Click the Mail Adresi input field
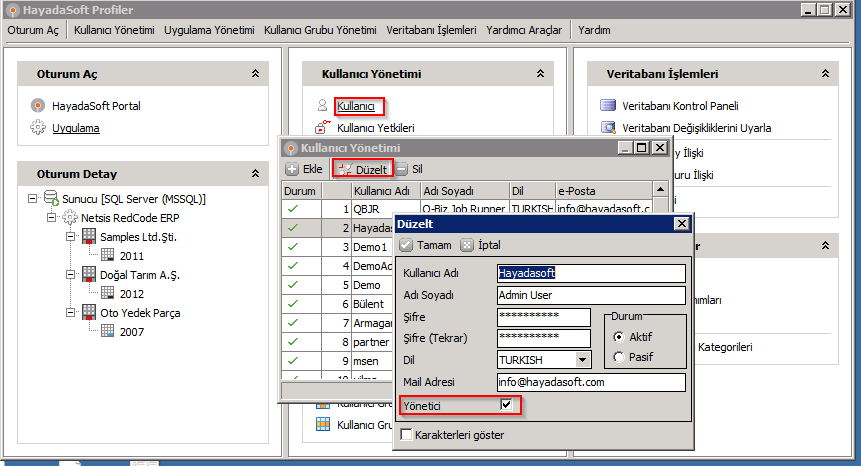This screenshot has width=861, height=466. (591, 382)
